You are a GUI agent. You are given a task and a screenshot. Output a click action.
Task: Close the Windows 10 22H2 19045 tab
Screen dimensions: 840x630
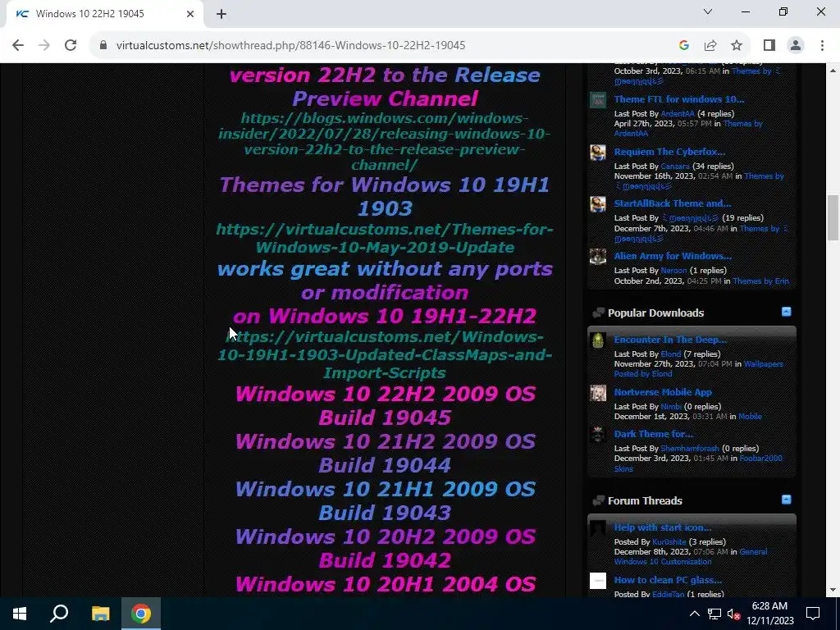(x=190, y=14)
